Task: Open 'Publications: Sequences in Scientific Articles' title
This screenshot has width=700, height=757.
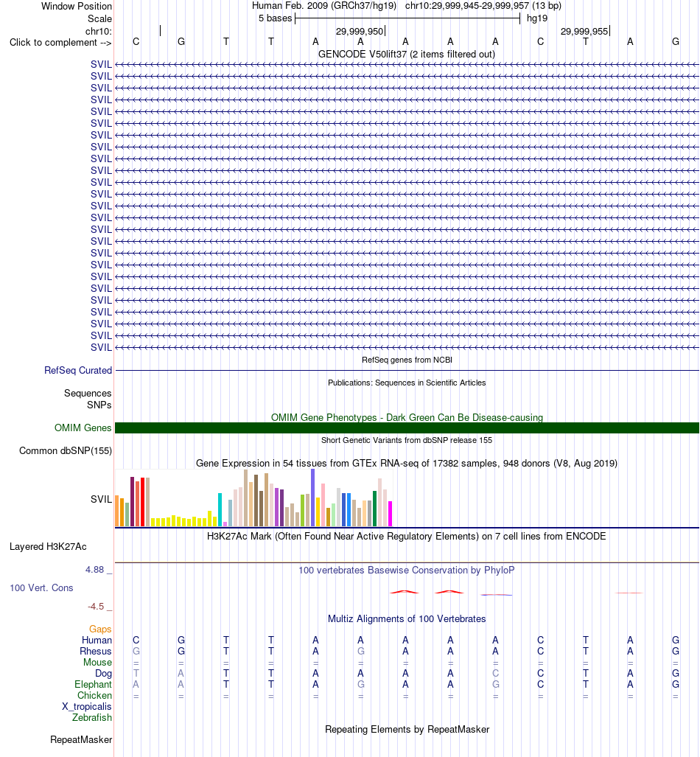Action: 407,383
